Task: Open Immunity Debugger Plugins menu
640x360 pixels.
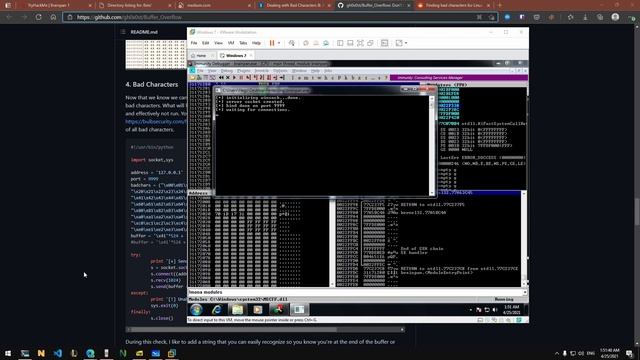Action: 244,71
